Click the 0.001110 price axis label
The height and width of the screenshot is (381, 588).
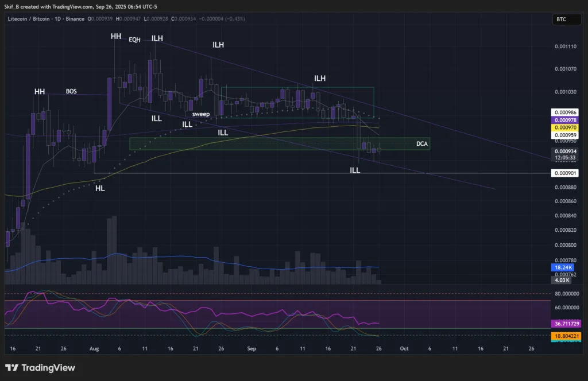click(x=566, y=46)
